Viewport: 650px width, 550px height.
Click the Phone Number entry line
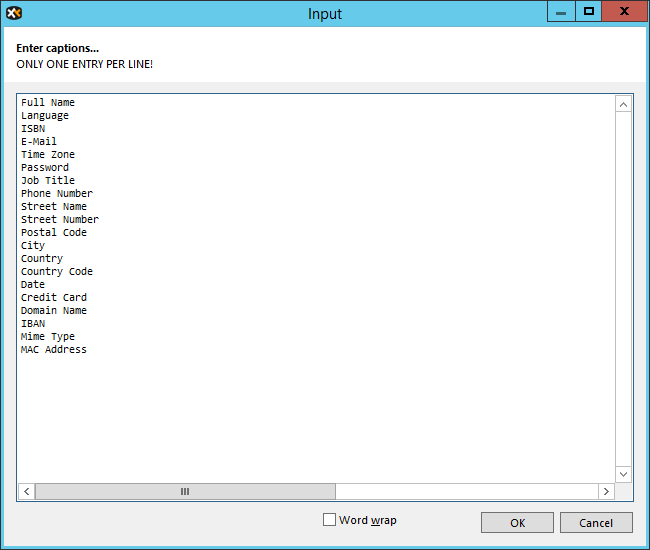point(57,193)
